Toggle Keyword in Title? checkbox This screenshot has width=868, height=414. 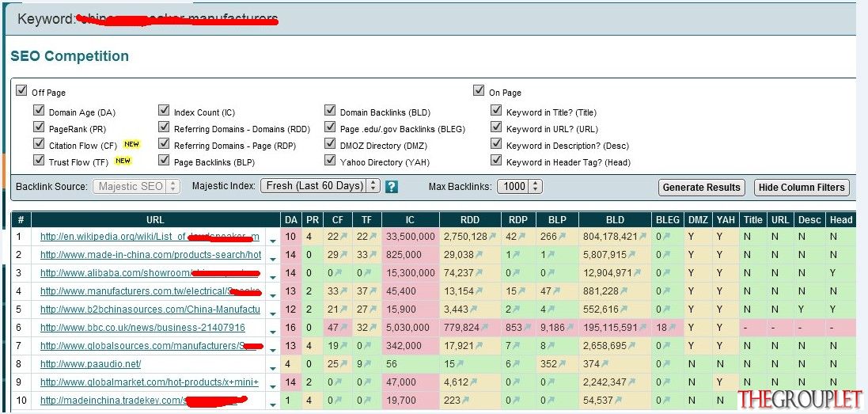tap(496, 110)
